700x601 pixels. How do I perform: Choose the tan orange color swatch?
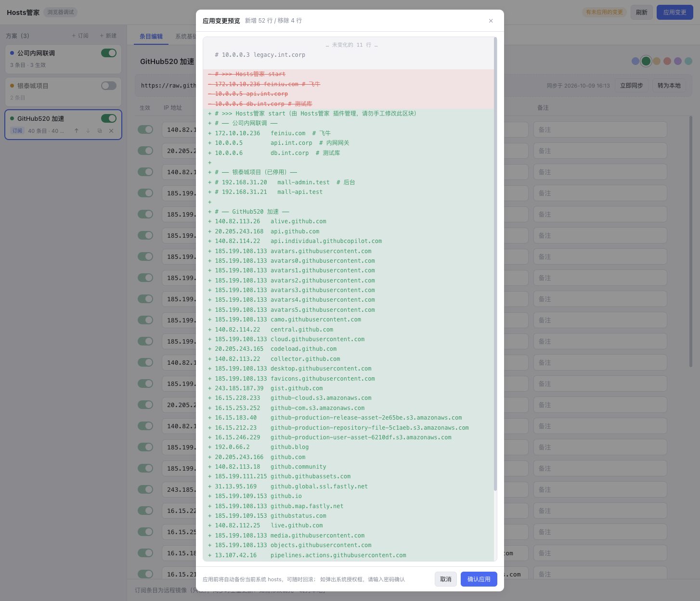coord(657,61)
